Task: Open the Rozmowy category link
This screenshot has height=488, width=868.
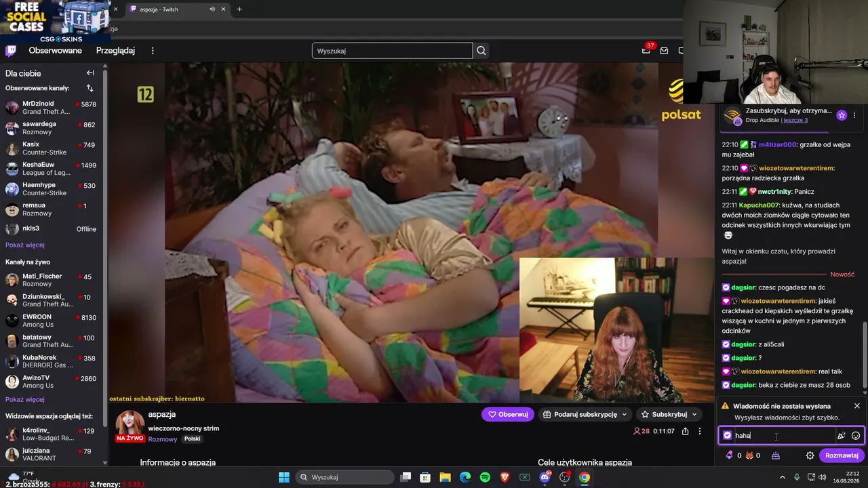Action: [x=163, y=439]
